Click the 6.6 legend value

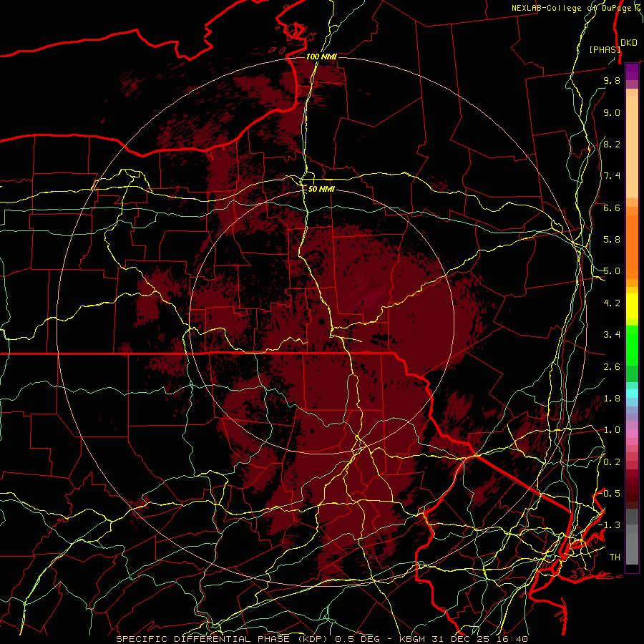(x=612, y=208)
